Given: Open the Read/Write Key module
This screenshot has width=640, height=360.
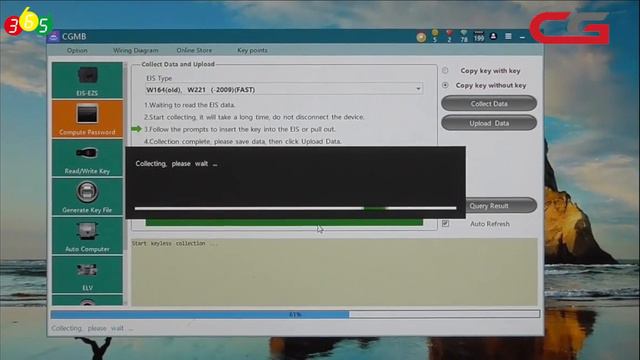Looking at the screenshot, I should [87, 158].
